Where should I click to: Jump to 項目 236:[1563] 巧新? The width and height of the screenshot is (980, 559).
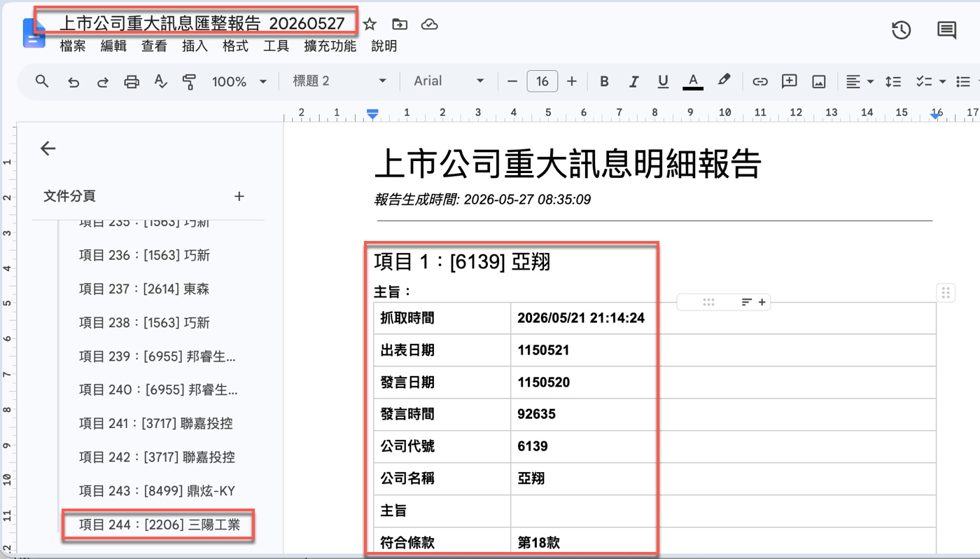[144, 256]
